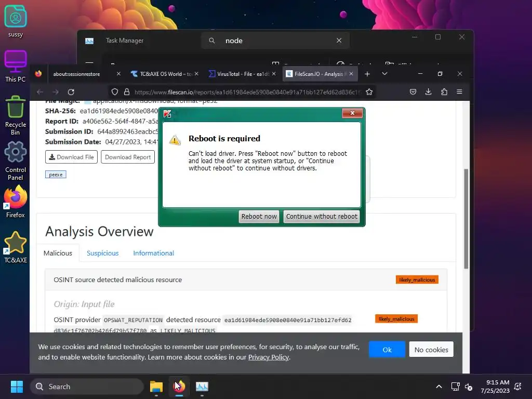Open the Firefox extensions icon
Viewport: 532px width, 399px height.
point(444,91)
